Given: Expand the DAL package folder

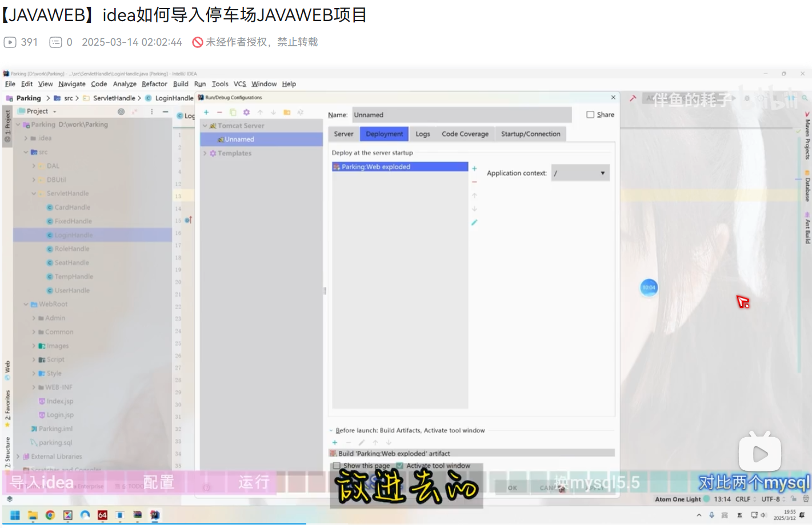Looking at the screenshot, I should 34,166.
